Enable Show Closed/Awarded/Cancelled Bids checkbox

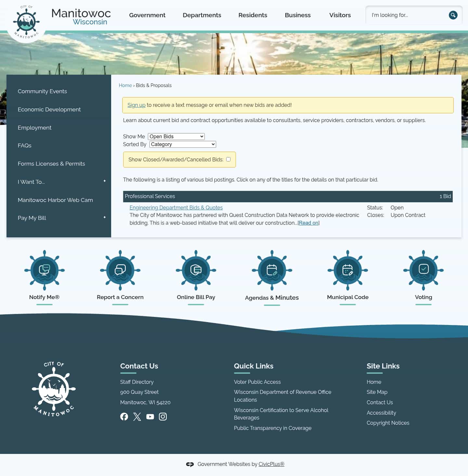(228, 159)
